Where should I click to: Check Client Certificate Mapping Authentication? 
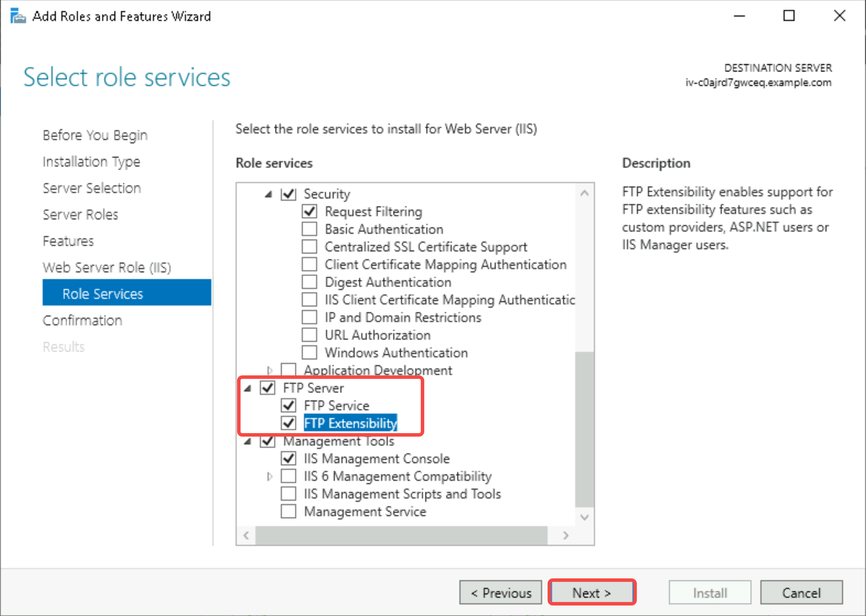click(x=310, y=264)
